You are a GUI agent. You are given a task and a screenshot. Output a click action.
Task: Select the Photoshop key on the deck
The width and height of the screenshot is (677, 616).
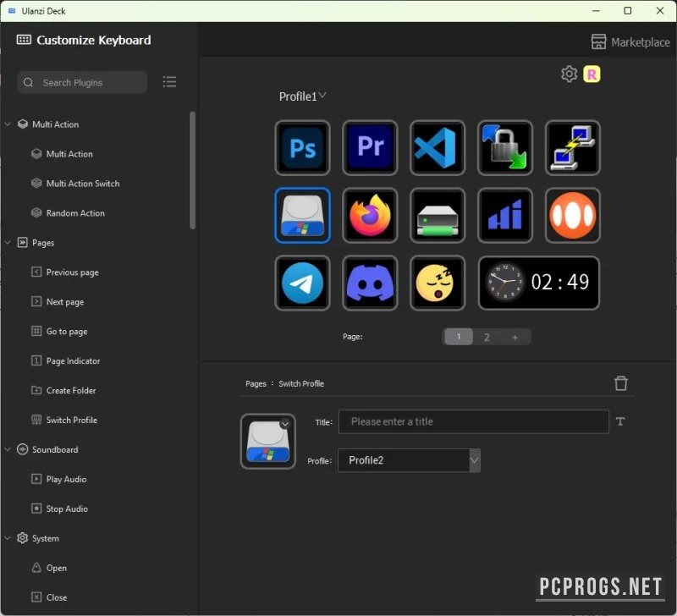click(302, 147)
